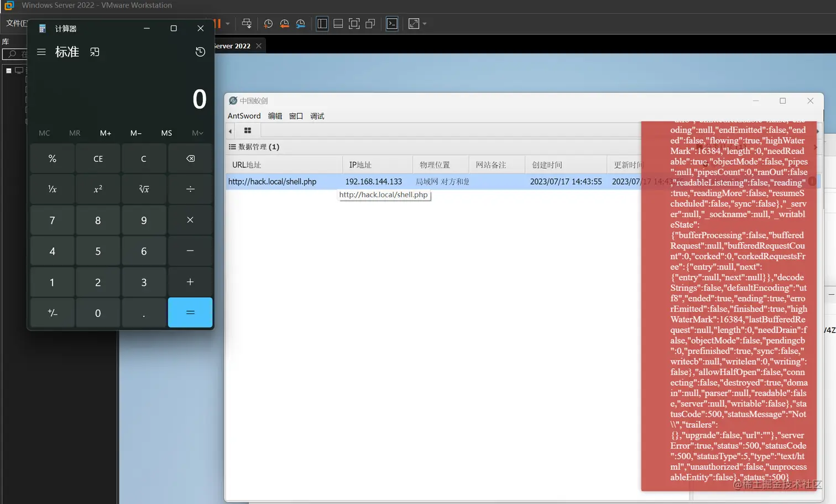Open the 调试 menu in AntSword
Viewport: 836px width, 504px height.
317,116
